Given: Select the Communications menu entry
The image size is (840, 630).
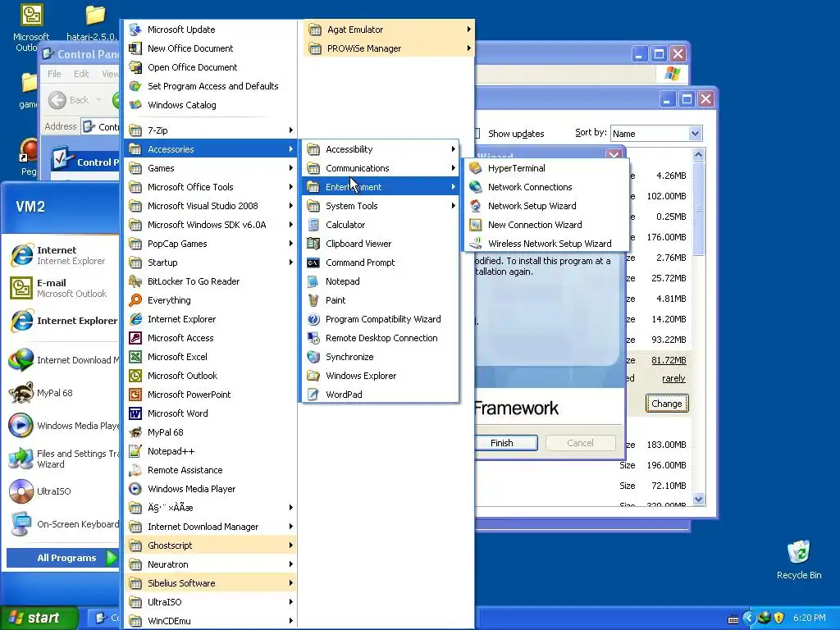Looking at the screenshot, I should (x=381, y=168).
